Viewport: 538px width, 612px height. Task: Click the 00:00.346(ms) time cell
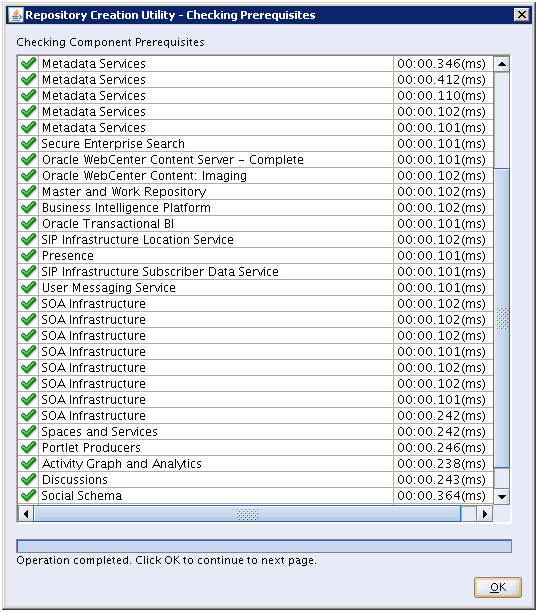click(x=443, y=64)
